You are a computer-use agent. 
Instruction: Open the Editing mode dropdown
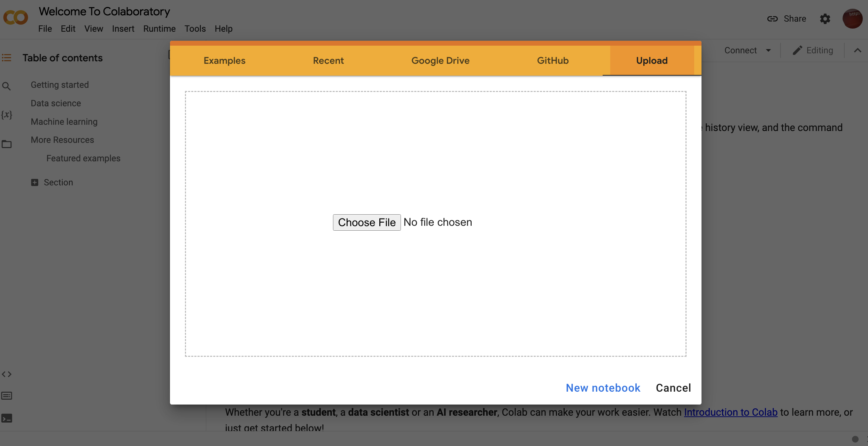tap(813, 51)
